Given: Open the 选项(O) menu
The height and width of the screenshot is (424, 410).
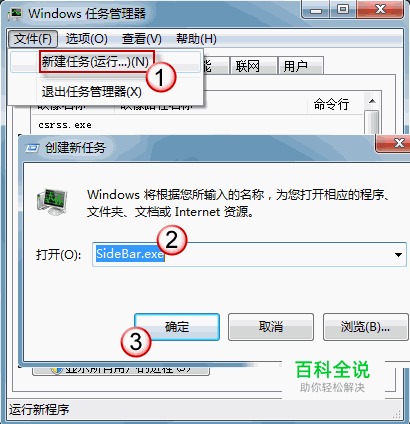Looking at the screenshot, I should coord(86,39).
